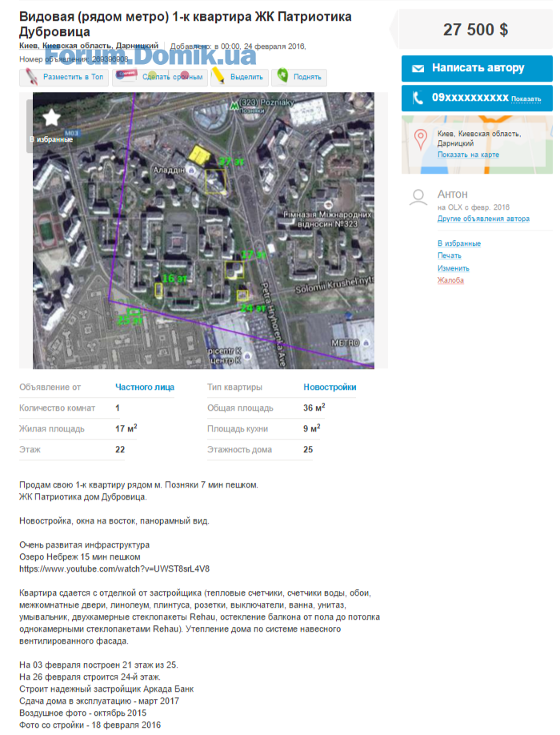The image size is (560, 735).
Task: Click the listing title heading
Action: (186, 24)
